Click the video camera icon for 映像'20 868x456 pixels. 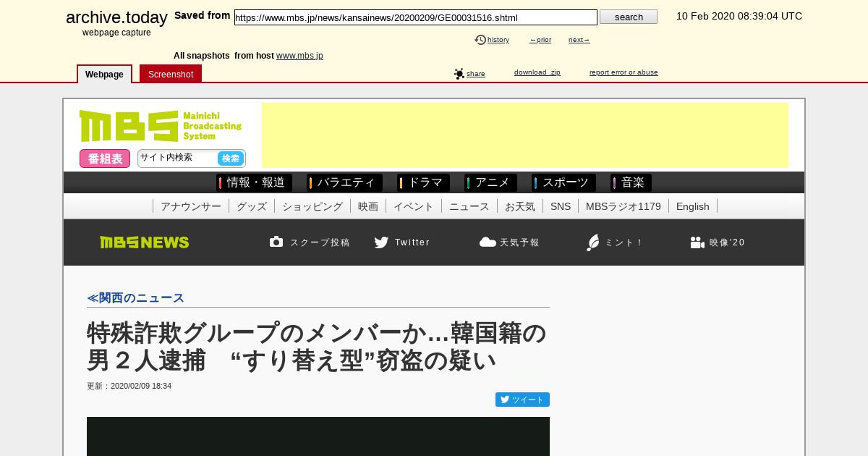(697, 242)
